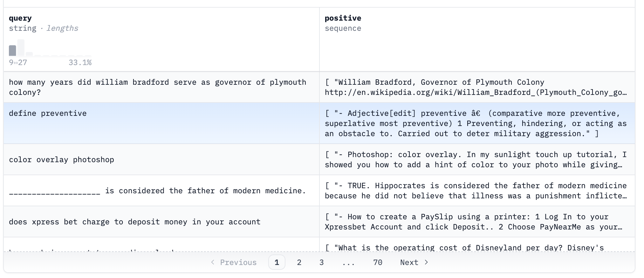
Task: Expand the PaySlip Xpressbet positive cell
Action: (476, 222)
